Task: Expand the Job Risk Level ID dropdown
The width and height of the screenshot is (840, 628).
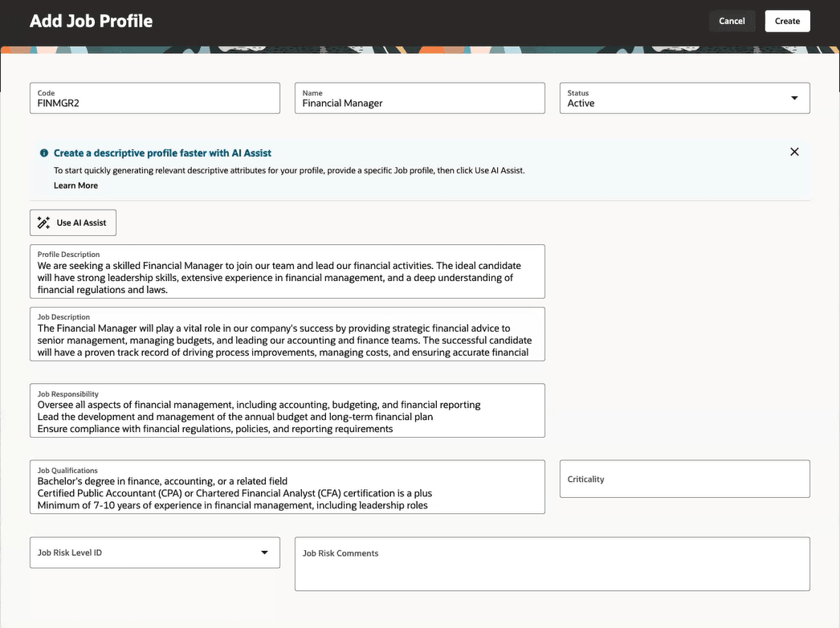Action: tap(155, 553)
